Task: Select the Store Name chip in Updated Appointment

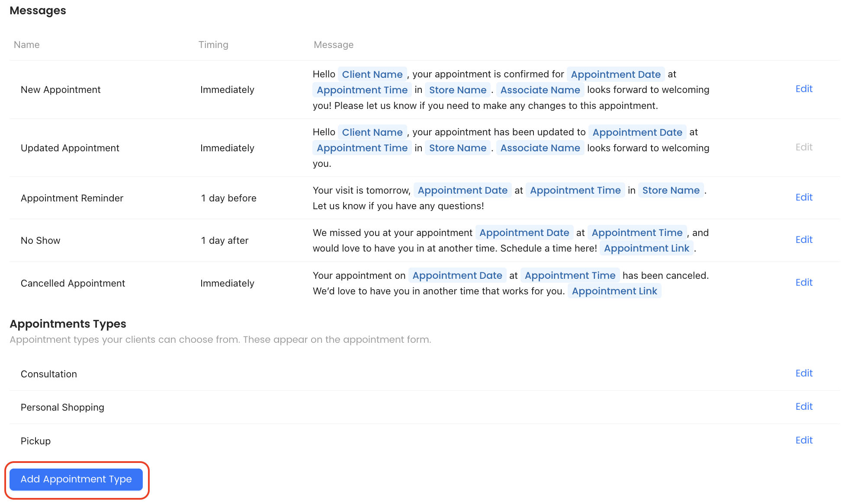Action: coord(457,147)
